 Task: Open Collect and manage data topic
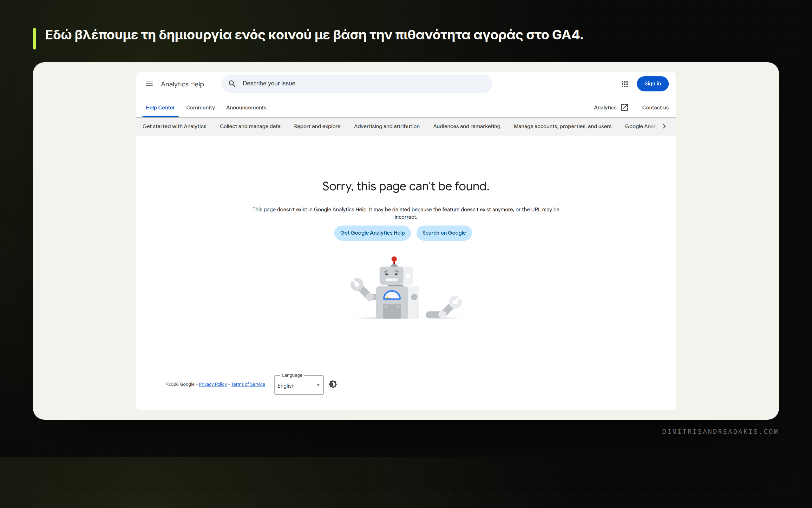250,126
